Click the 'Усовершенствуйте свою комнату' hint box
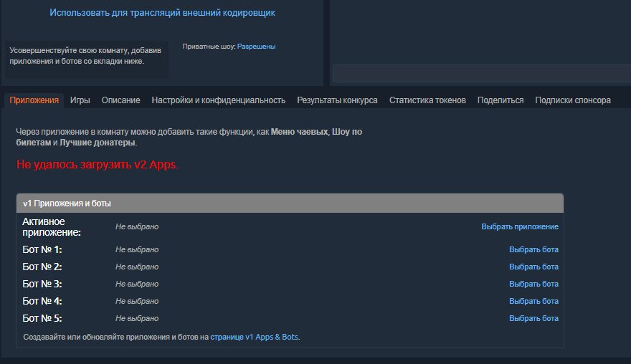The width and height of the screenshot is (631, 364). (x=86, y=56)
